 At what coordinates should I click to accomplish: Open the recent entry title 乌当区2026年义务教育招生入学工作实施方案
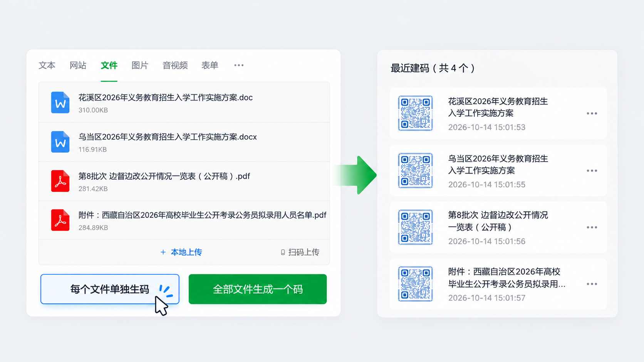pos(498,165)
